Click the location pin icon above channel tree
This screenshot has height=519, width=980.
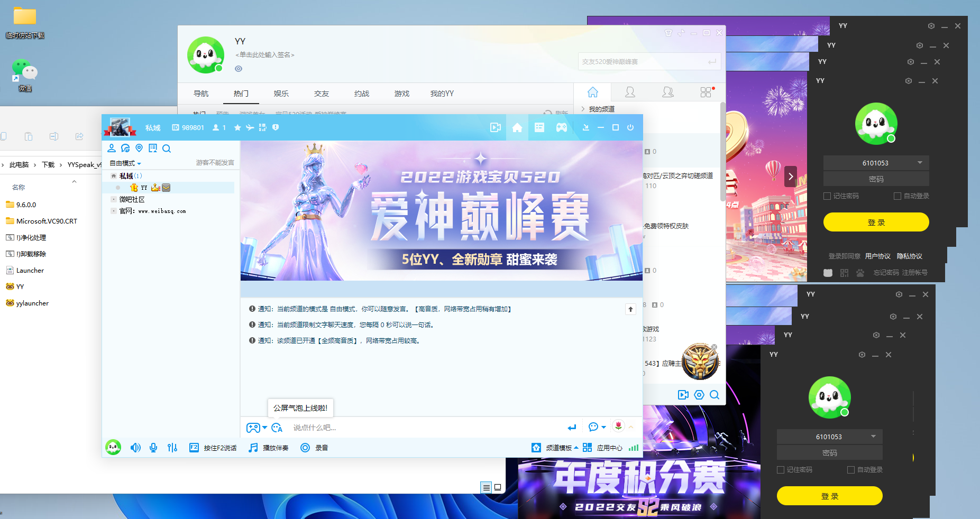click(139, 148)
